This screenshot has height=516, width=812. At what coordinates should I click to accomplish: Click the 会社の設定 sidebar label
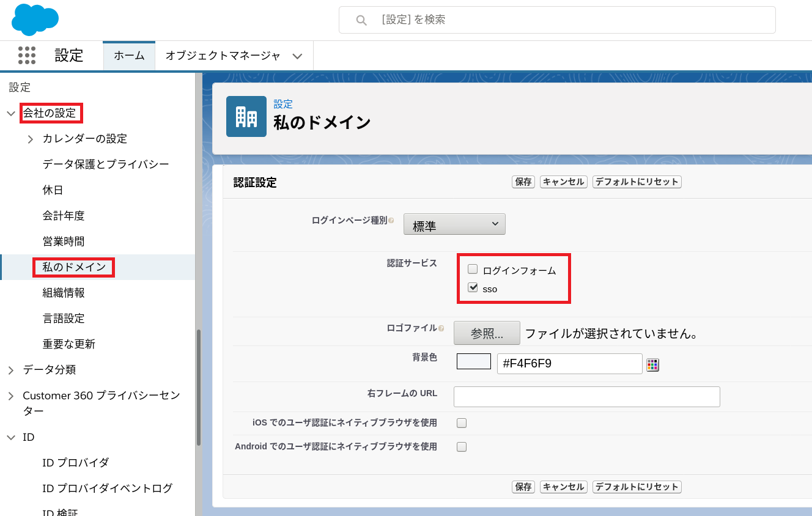50,113
